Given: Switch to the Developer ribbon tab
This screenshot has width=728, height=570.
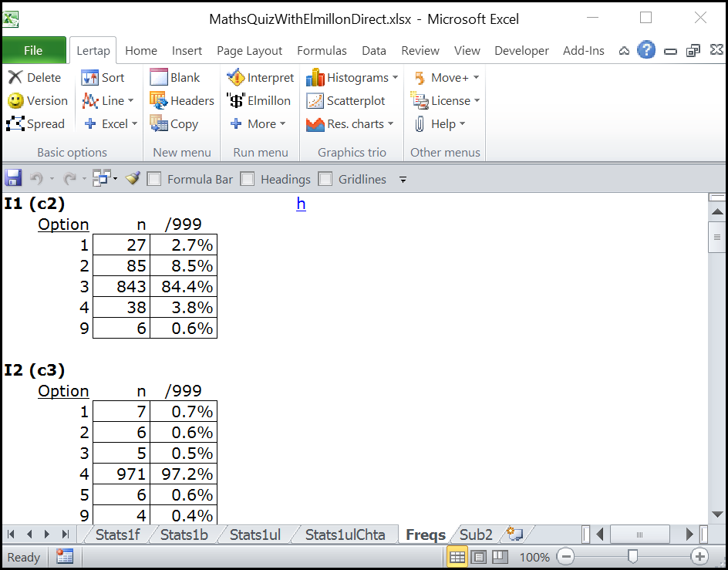Looking at the screenshot, I should 521,51.
